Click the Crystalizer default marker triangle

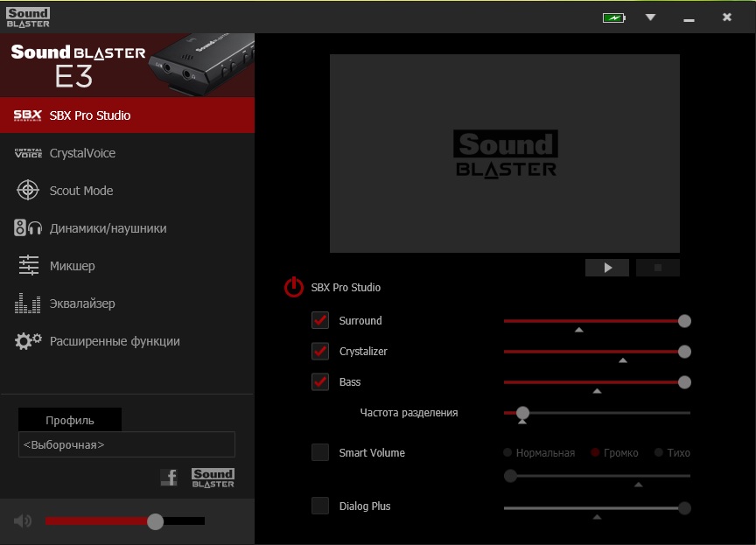623,360
